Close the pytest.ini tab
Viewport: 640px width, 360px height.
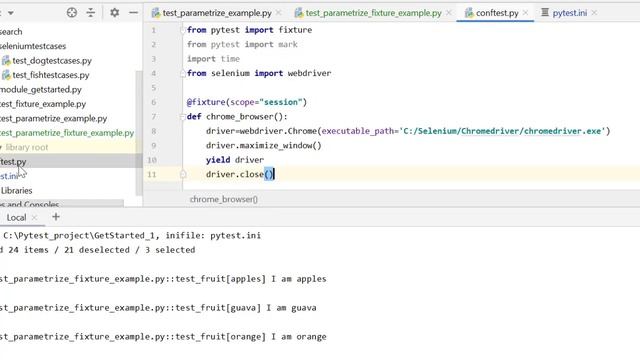(594, 13)
